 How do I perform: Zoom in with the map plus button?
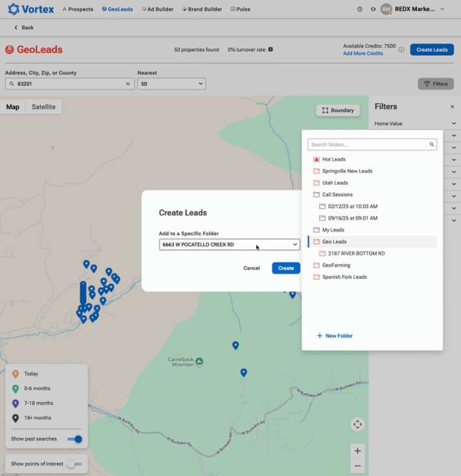(357, 451)
